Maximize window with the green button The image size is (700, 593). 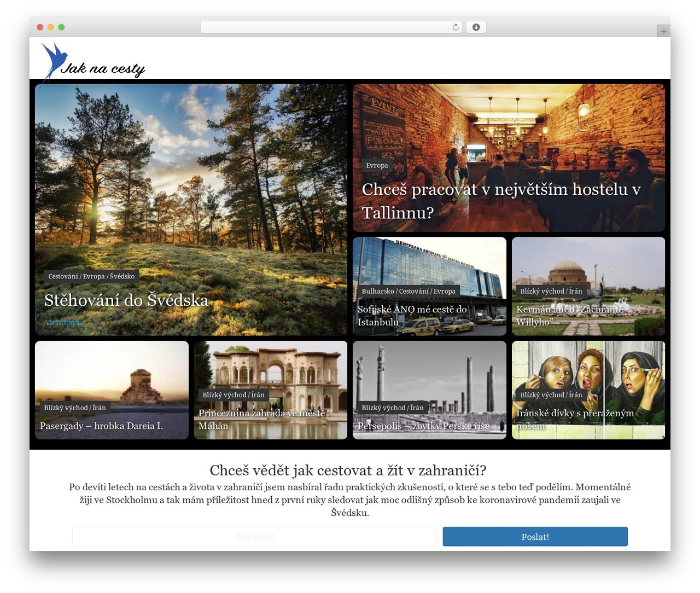(x=61, y=27)
